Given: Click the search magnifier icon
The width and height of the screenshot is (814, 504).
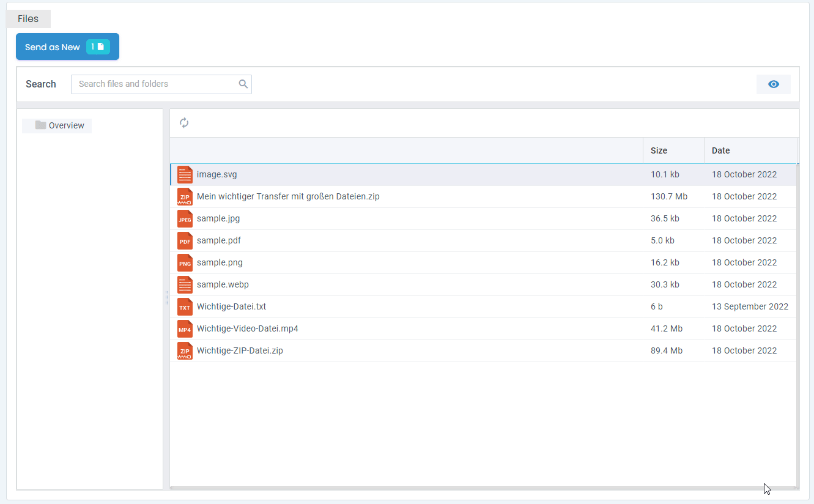Looking at the screenshot, I should (243, 84).
